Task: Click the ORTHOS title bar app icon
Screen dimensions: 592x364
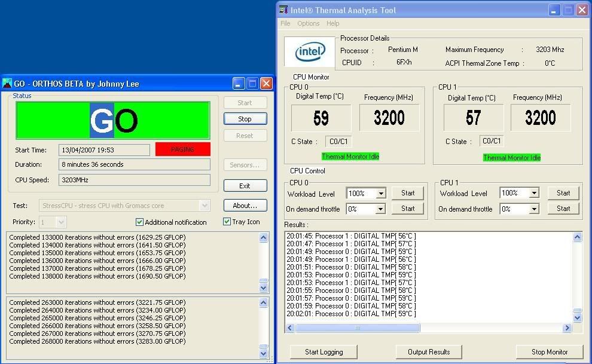Action: coord(7,84)
